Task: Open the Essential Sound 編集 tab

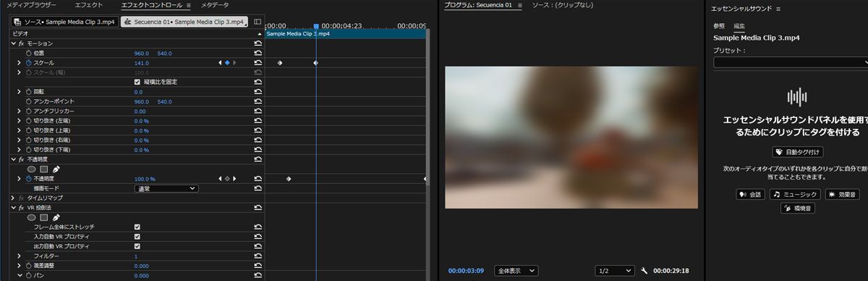Action: [739, 26]
